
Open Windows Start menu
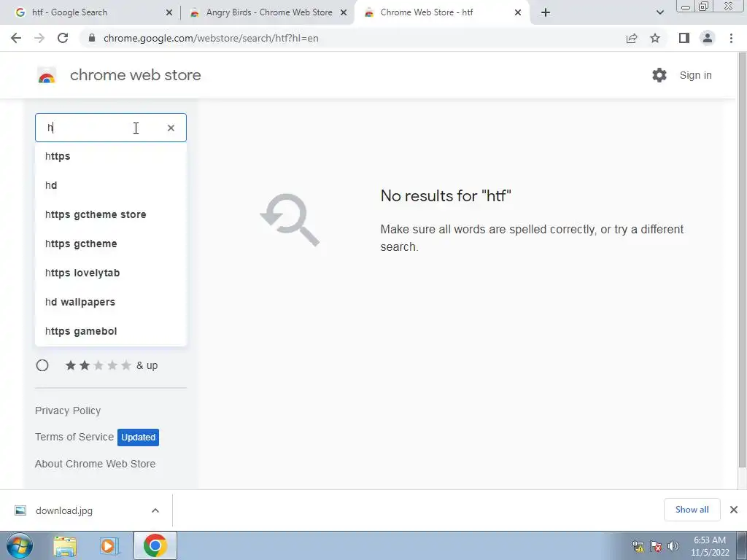pyautogui.click(x=19, y=545)
